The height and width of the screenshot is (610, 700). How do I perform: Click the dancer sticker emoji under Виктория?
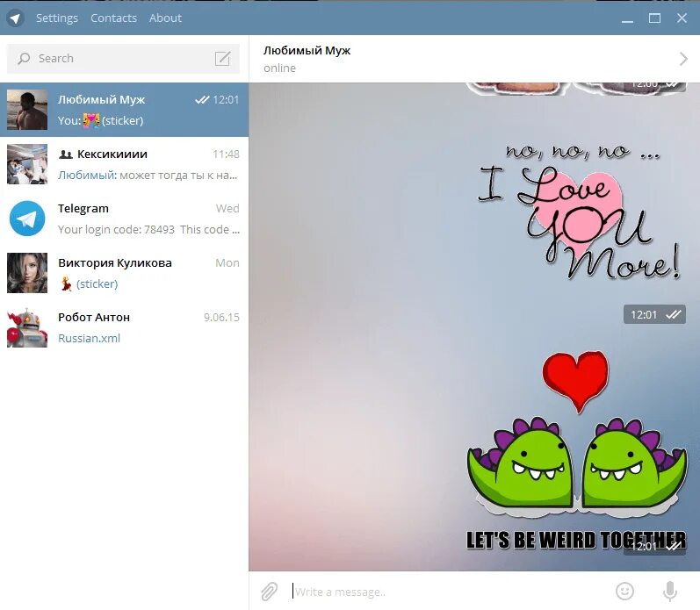tap(66, 283)
